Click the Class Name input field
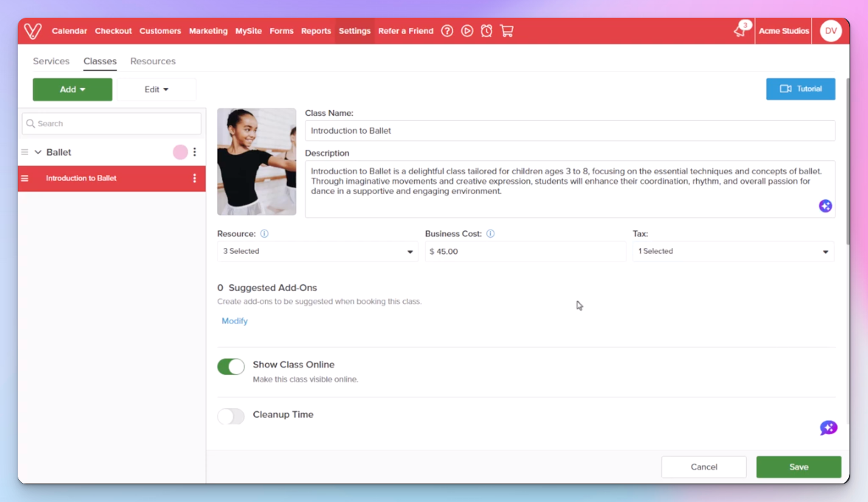 point(570,131)
